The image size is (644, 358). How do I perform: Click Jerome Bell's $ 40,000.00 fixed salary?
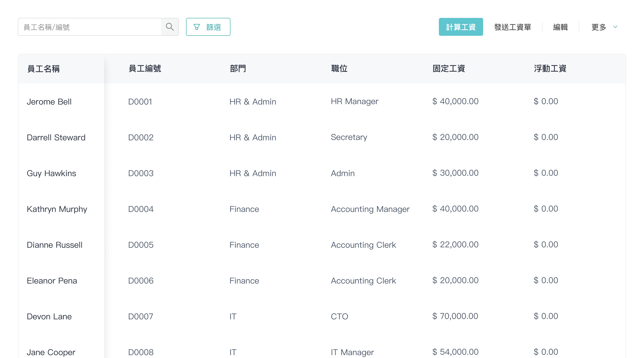pyautogui.click(x=455, y=101)
